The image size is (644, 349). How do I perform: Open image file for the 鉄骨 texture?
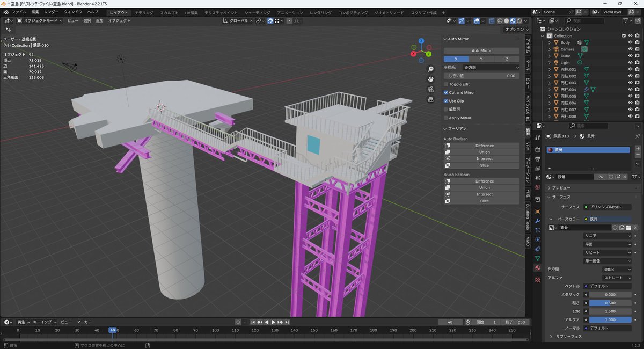click(x=628, y=228)
